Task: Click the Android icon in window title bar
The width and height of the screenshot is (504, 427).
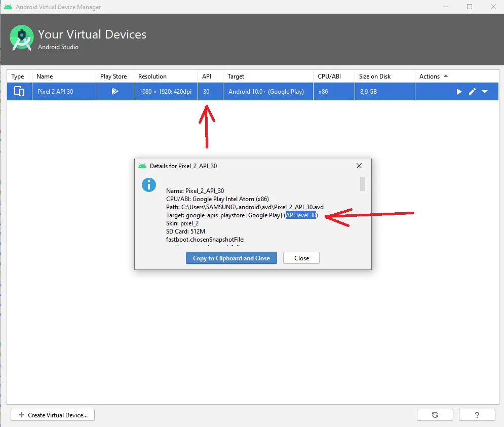Action: (x=8, y=7)
